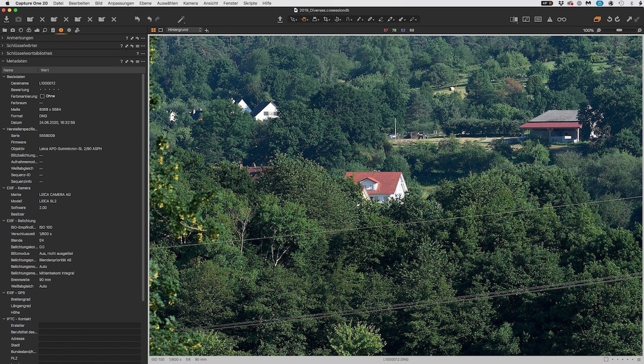The image size is (644, 364).
Task: Click the proofing glasses icon
Action: pos(561,19)
